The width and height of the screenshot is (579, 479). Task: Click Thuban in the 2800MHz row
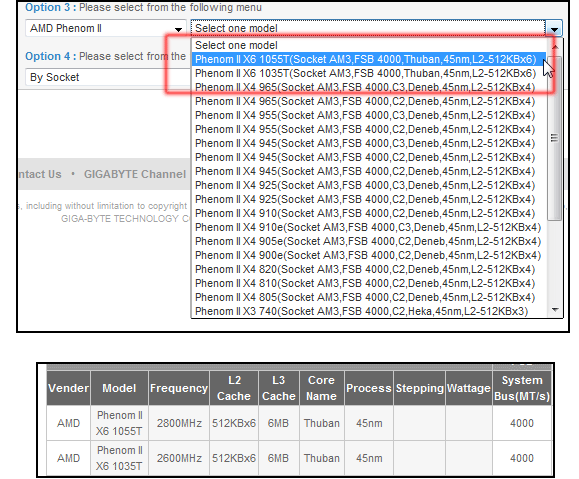(322, 423)
